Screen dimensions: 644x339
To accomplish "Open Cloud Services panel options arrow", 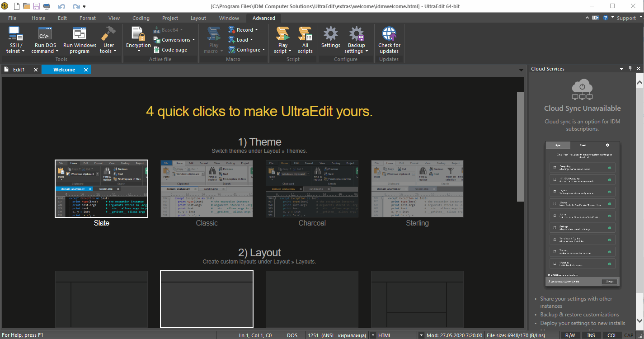I will point(622,69).
